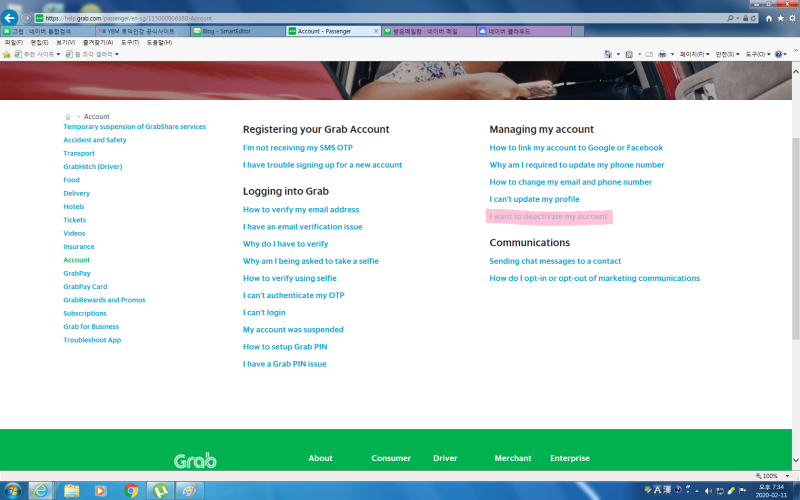
Task: Click the printer icon in command bar
Action: [662, 54]
